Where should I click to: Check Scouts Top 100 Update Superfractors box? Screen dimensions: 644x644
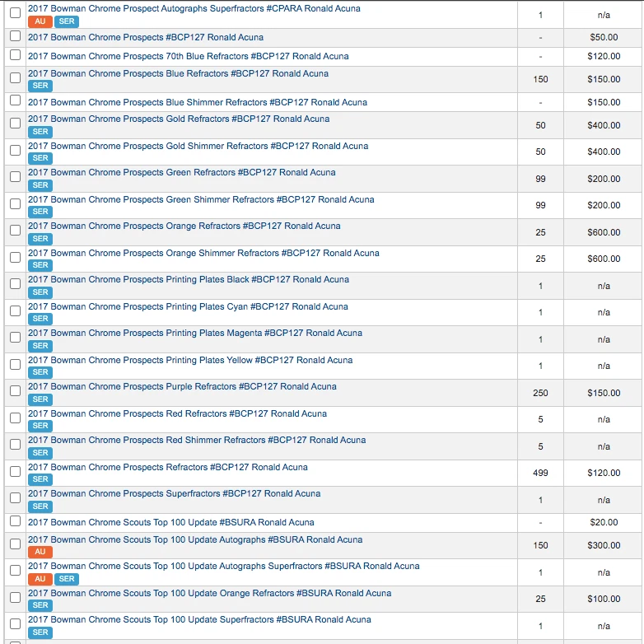15,623
